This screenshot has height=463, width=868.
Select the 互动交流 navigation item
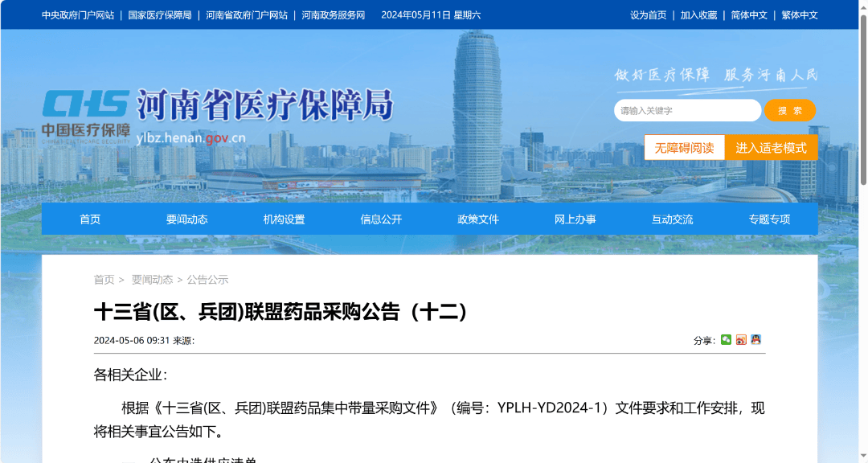(x=673, y=218)
